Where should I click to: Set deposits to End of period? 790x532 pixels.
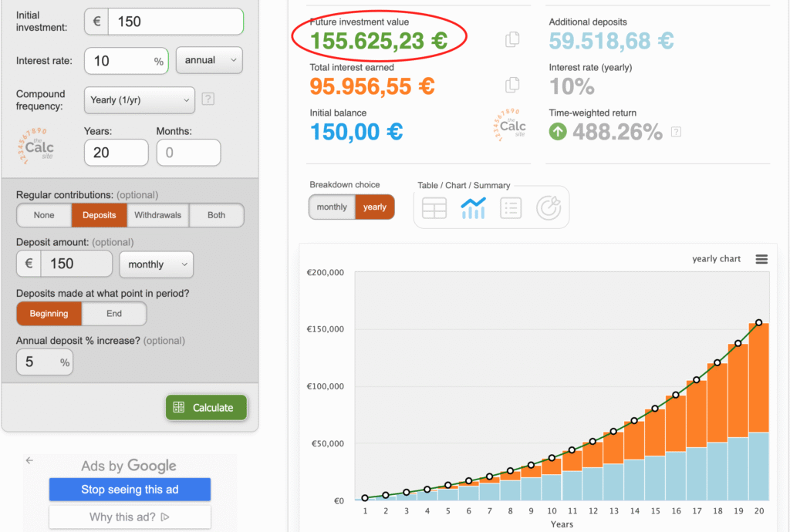pyautogui.click(x=114, y=314)
